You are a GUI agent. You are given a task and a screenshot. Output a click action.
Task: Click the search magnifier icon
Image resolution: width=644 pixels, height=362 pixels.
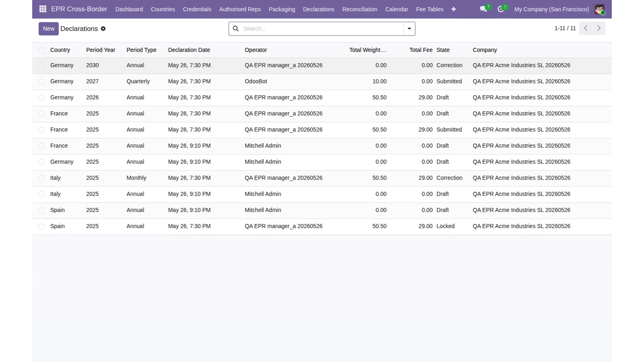pyautogui.click(x=236, y=28)
